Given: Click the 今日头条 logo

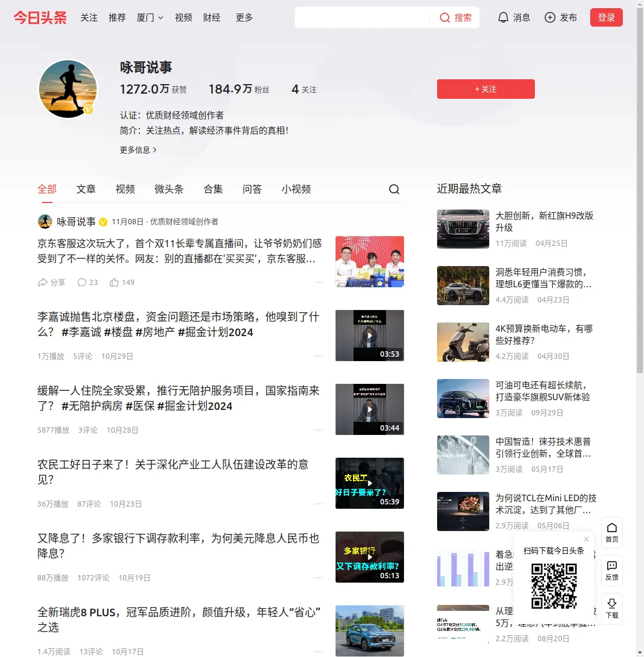Looking at the screenshot, I should tap(40, 18).
